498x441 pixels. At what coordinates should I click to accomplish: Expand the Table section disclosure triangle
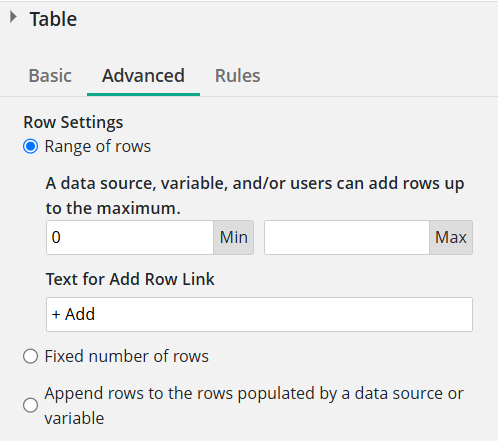(13, 17)
